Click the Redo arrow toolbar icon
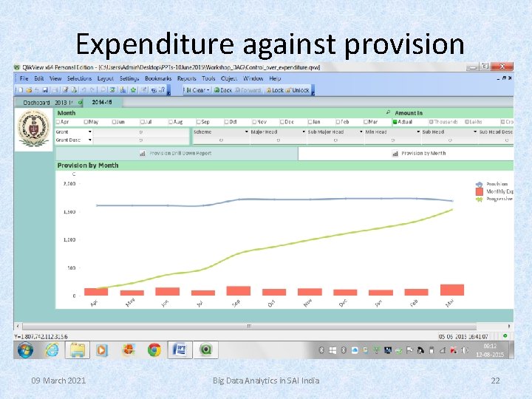This screenshot has width=532, height=399. coord(92,90)
